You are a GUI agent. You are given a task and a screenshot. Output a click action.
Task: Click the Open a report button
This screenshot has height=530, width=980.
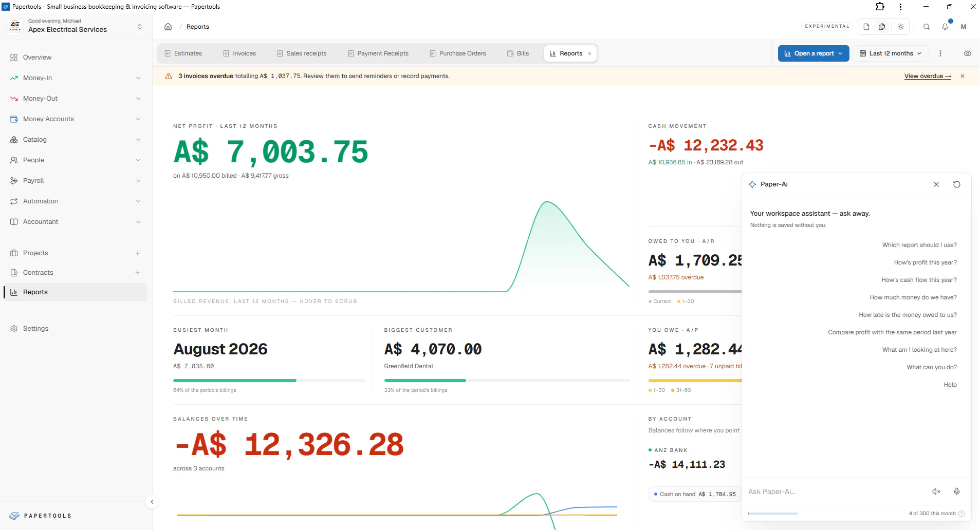click(x=813, y=53)
